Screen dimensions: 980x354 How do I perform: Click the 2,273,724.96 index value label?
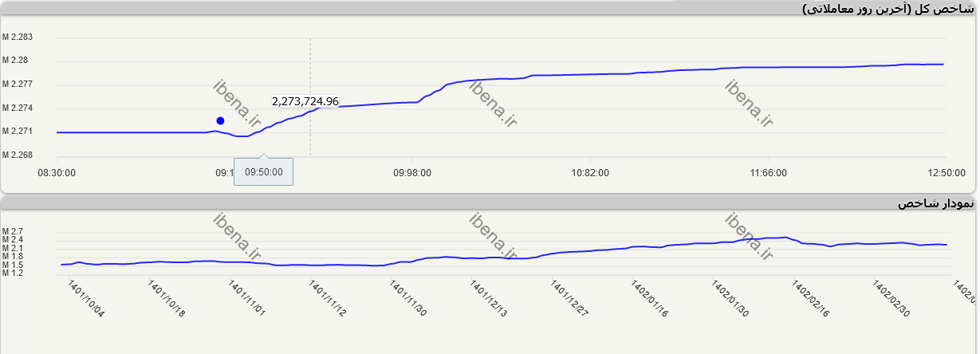click(x=305, y=101)
